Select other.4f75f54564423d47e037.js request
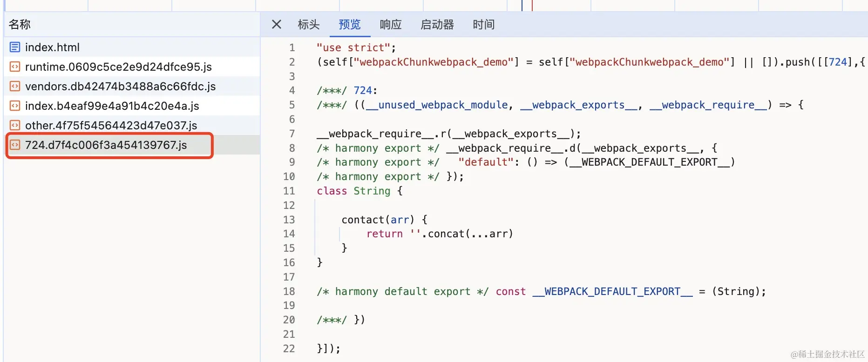Viewport: 868px width, 362px height. click(x=132, y=125)
